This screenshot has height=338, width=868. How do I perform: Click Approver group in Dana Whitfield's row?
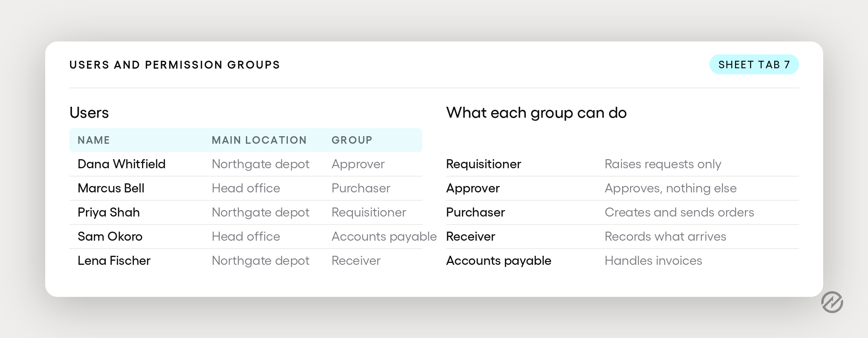(x=358, y=164)
